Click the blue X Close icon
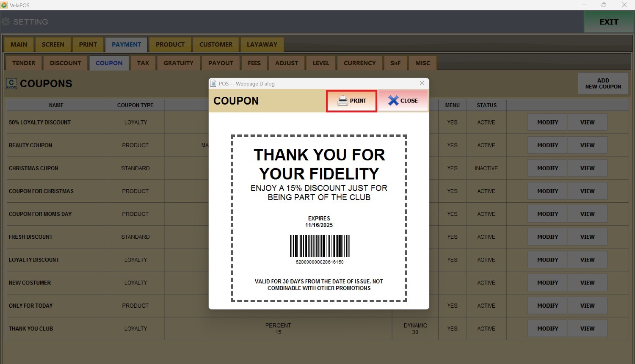The image size is (635, 364). pos(393,101)
